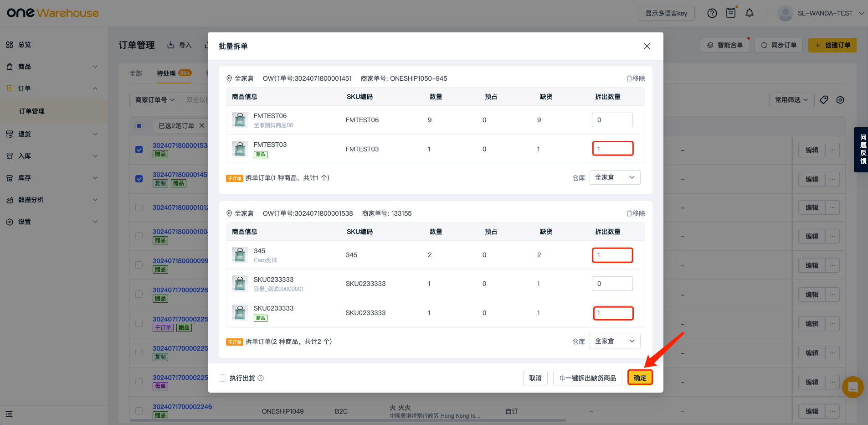Collapse the sidebar using the bottom-left menu icon
The image size is (868, 425).
coord(9,414)
